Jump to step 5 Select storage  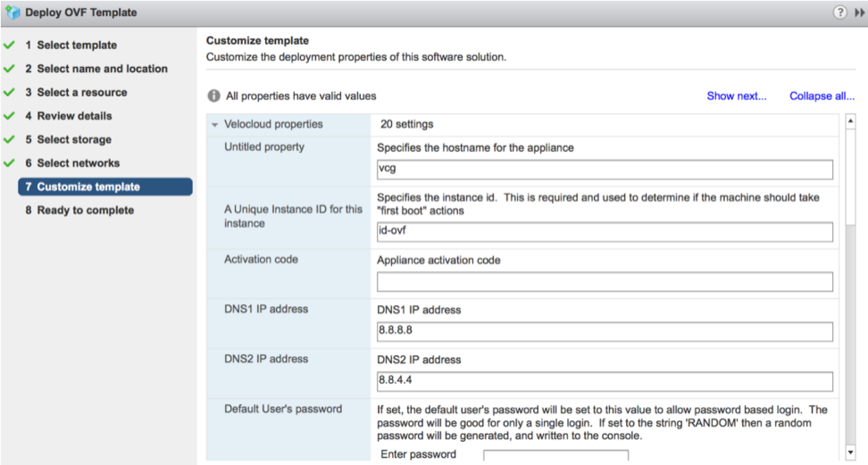[74, 140]
